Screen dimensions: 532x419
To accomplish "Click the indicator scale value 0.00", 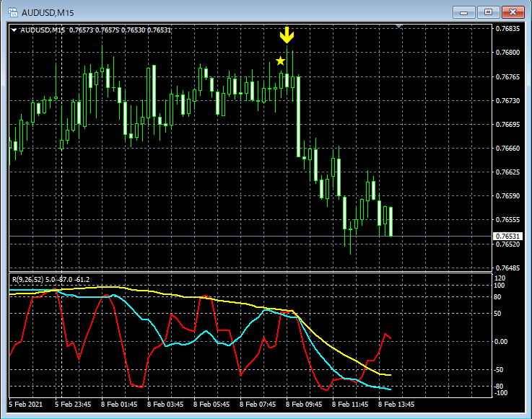I will 501,341.
